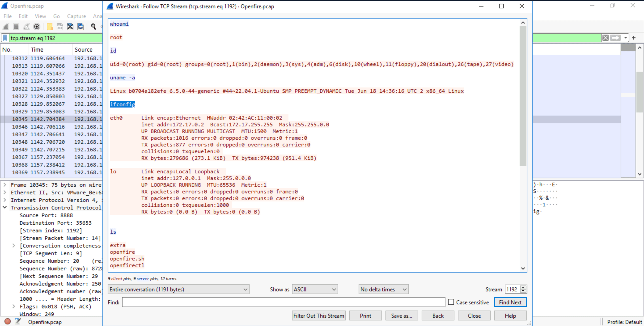The width and height of the screenshot is (644, 326).
Task: Expand the Flags: 0x018 item
Action: (14, 306)
